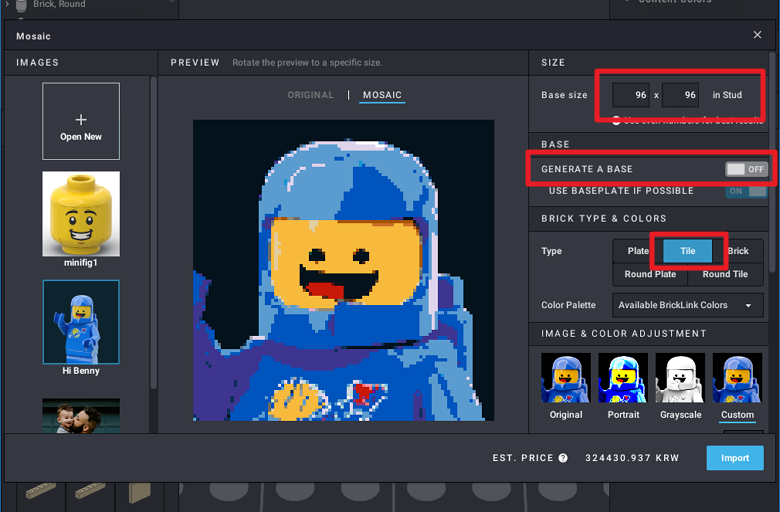Click the settings panel scrollbar
The image size is (780, 512).
click(772, 162)
